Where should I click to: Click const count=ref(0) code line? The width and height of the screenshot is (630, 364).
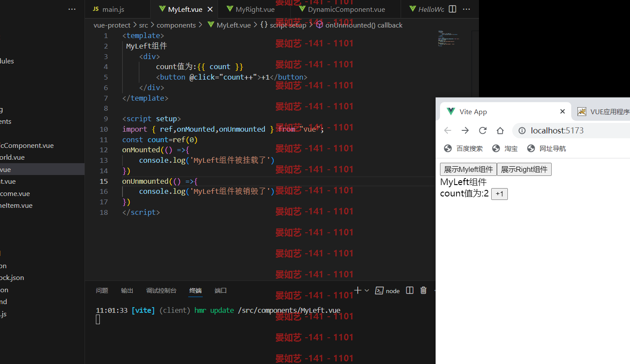click(160, 140)
